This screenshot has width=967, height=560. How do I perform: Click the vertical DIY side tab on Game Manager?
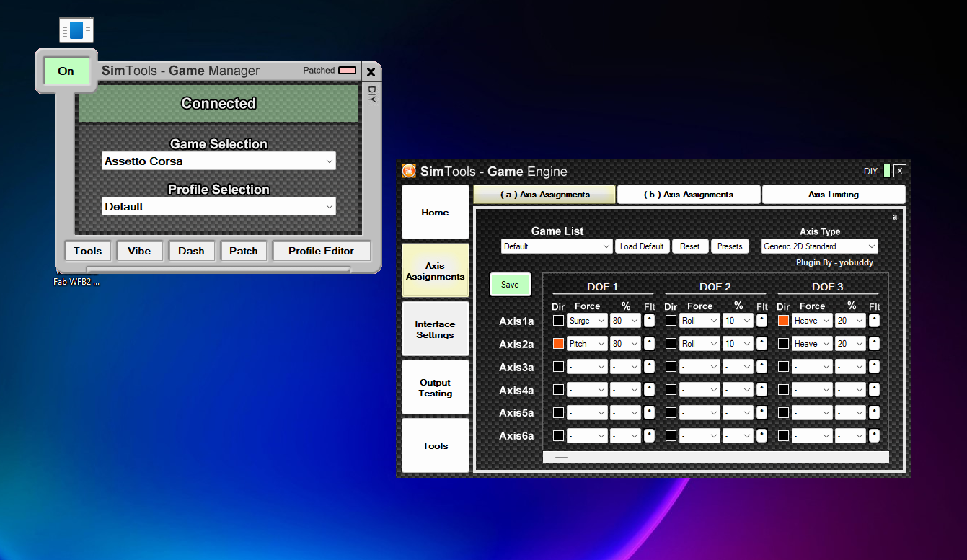371,94
